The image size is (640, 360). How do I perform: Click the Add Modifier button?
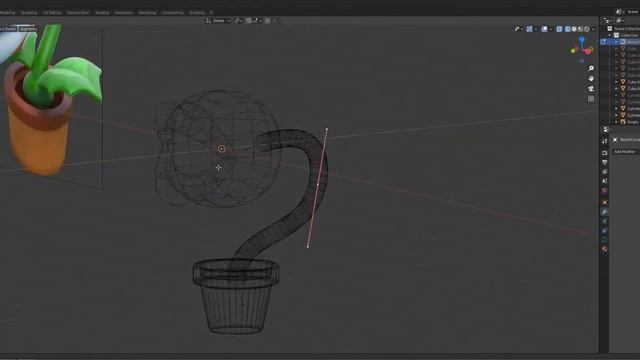click(x=626, y=151)
